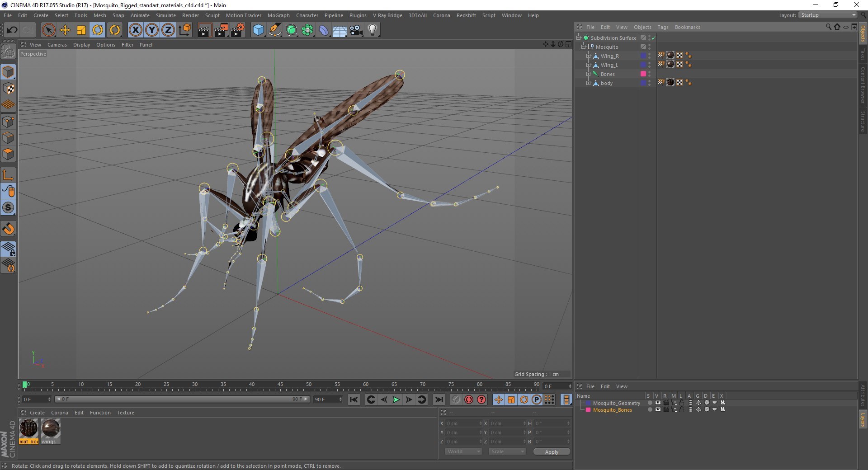The image size is (868, 470).
Task: Select the mat_body material thumbnail
Action: (x=28, y=431)
